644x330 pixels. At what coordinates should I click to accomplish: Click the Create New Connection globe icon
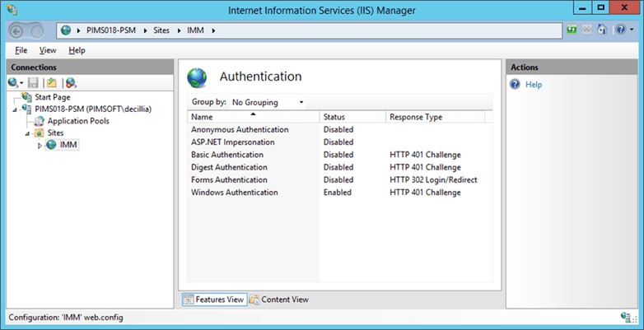coord(12,83)
